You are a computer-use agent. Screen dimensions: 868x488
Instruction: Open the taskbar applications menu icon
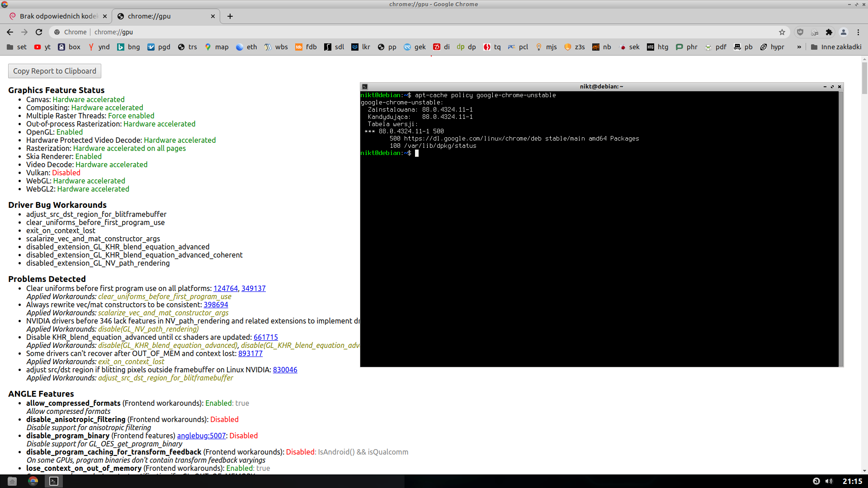point(12,481)
